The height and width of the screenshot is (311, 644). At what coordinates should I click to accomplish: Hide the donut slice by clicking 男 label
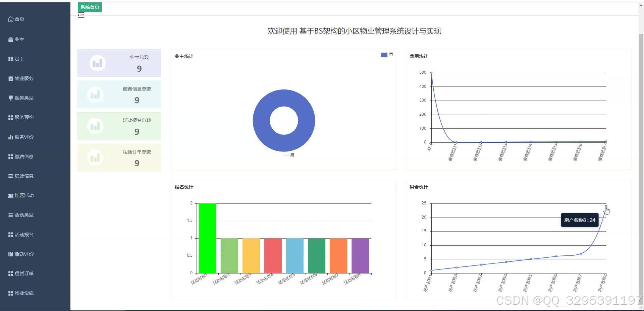coord(291,154)
